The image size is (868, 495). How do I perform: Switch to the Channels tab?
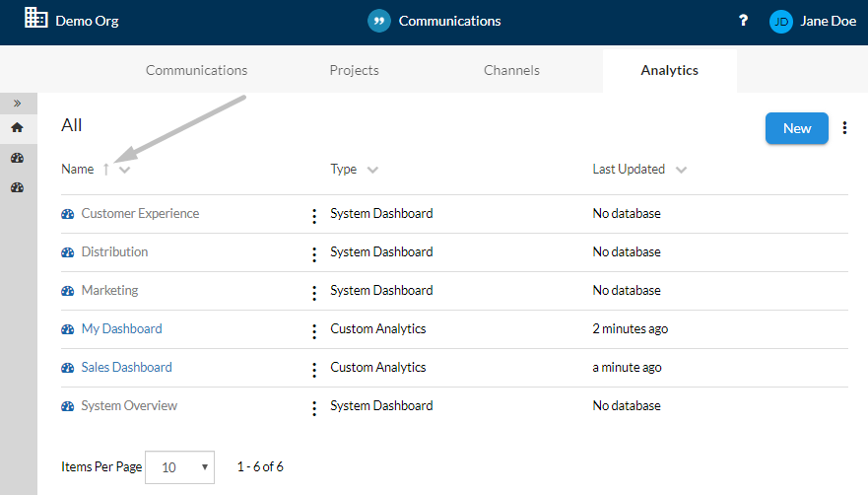[511, 70]
